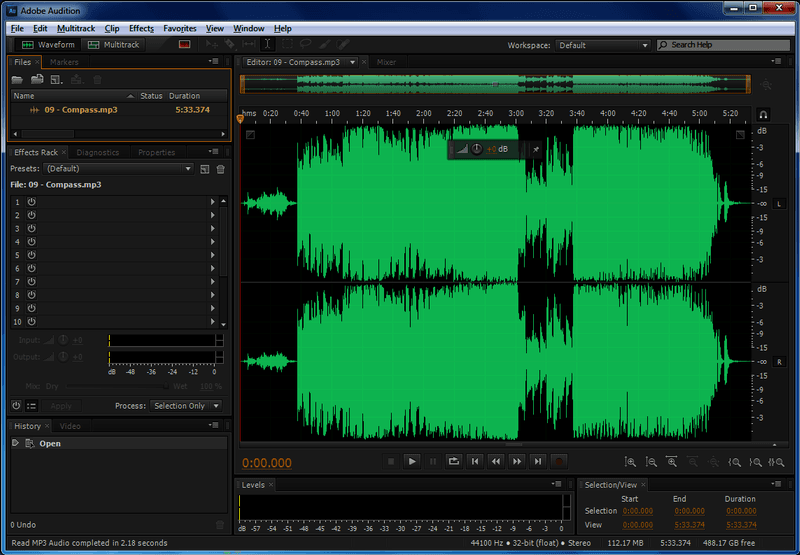Open the Effects menu

pos(141,29)
